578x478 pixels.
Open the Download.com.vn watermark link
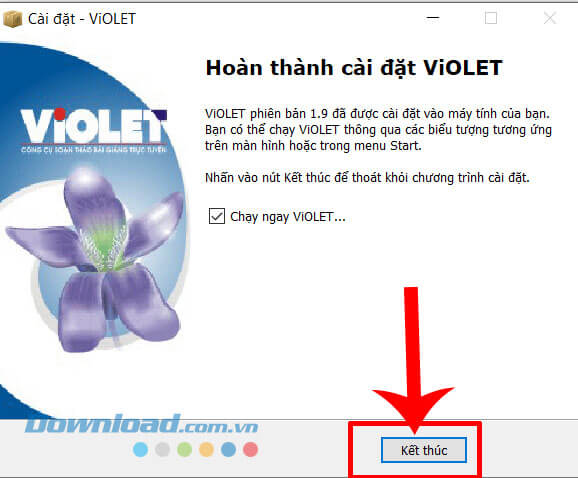pyautogui.click(x=142, y=423)
